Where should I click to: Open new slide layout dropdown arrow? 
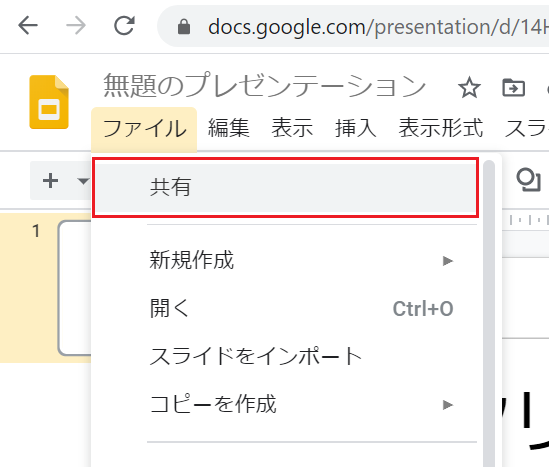[x=83, y=181]
